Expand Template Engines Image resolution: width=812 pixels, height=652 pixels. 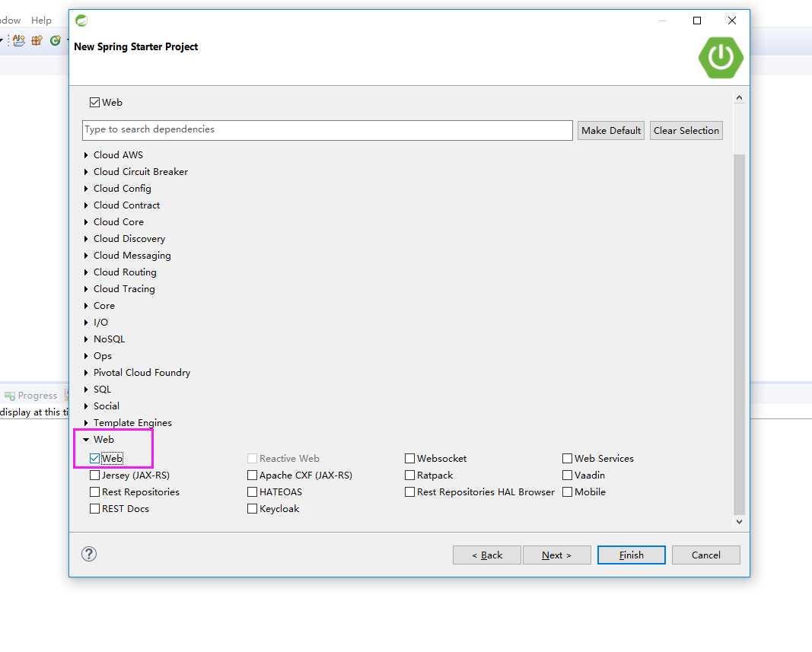[86, 422]
